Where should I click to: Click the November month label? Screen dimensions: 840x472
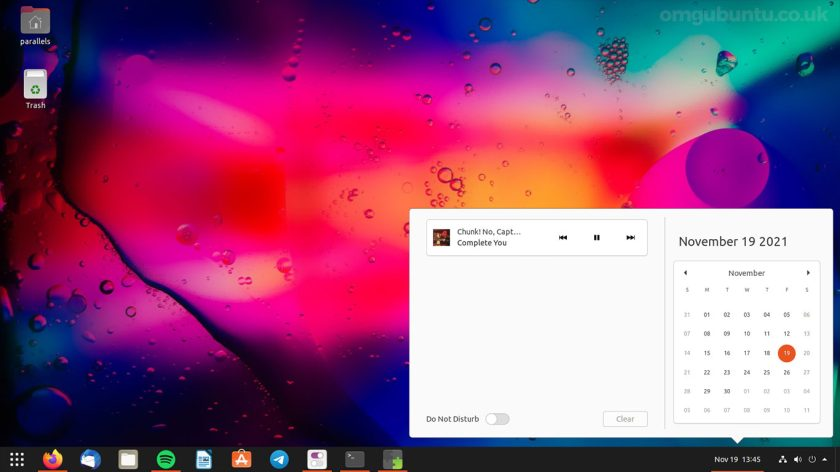[x=746, y=273]
